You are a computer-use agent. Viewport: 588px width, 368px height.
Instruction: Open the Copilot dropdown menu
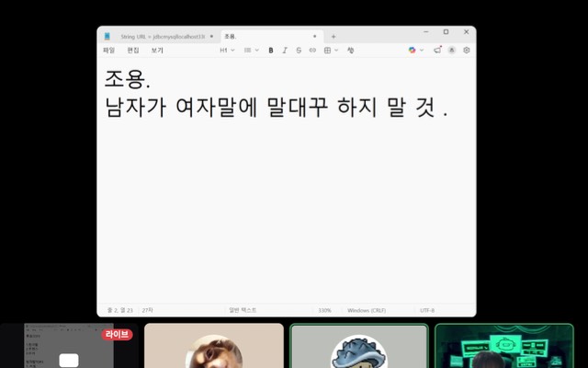(x=416, y=51)
